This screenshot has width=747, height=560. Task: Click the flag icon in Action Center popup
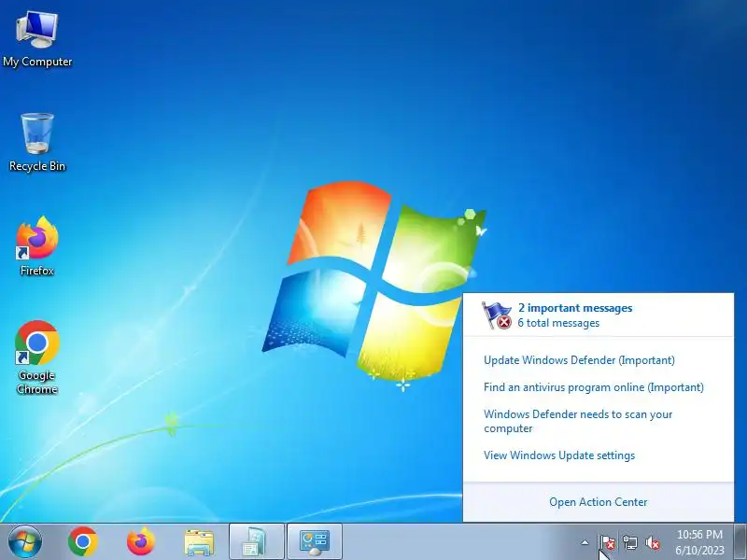[x=497, y=315]
